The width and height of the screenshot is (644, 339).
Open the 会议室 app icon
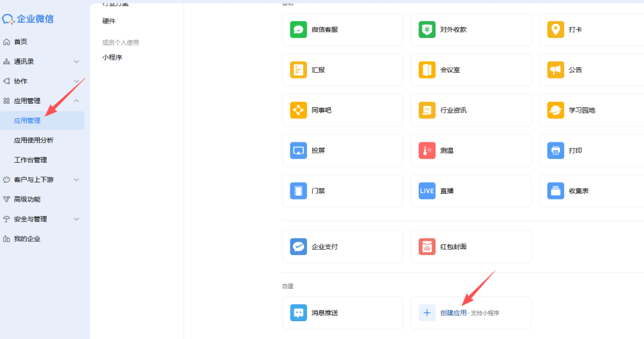[x=427, y=70]
